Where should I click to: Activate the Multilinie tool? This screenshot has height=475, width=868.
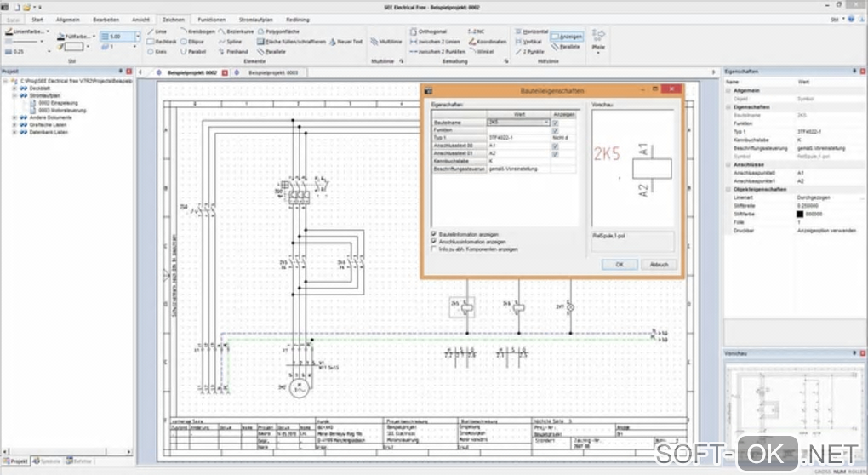click(387, 41)
